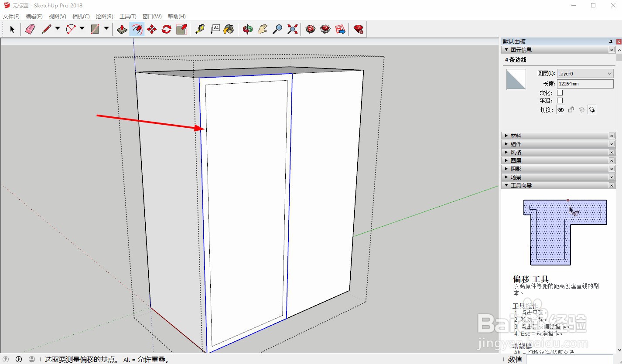Expand the 材料 panel
This screenshot has width=622, height=364.
tap(506, 136)
